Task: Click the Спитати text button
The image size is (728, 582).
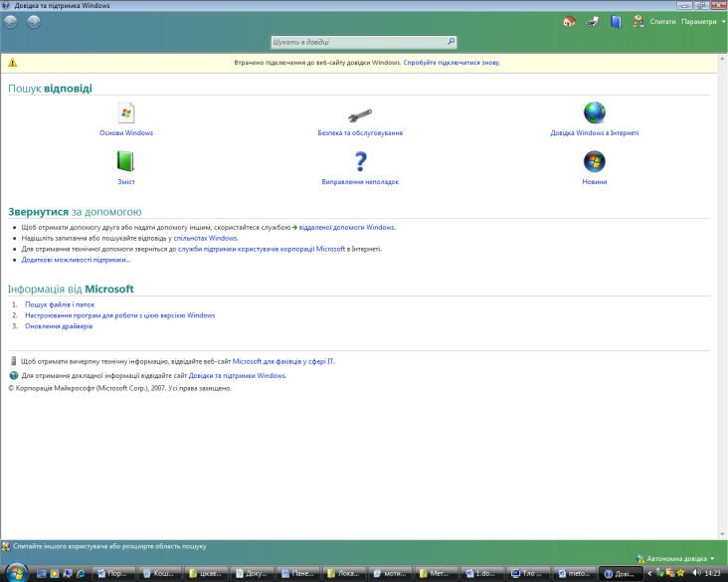Action: 662,21
